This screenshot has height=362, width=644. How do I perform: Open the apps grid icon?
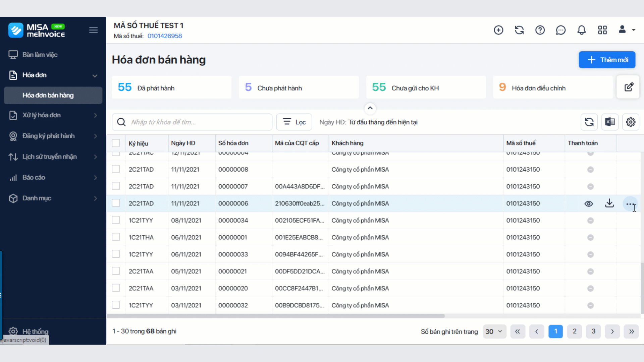(x=602, y=30)
